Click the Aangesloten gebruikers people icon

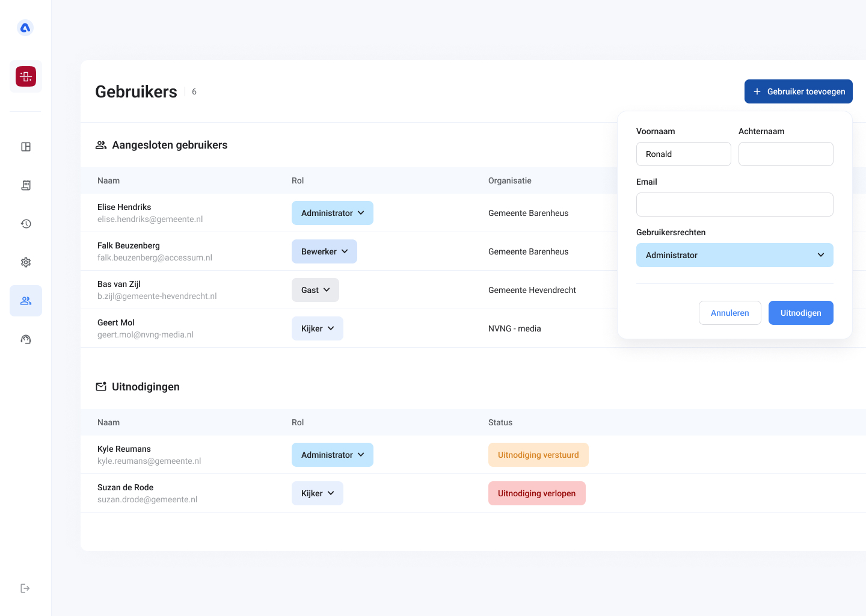(101, 145)
